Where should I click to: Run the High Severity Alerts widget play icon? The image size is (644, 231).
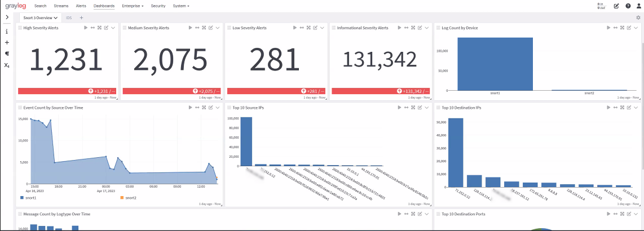pyautogui.click(x=86, y=28)
